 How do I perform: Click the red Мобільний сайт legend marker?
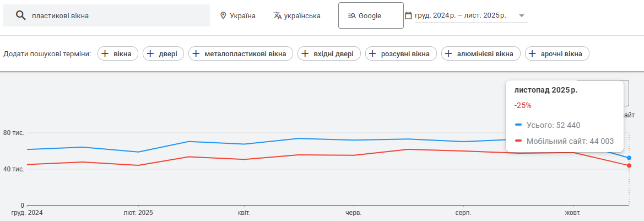(518, 141)
